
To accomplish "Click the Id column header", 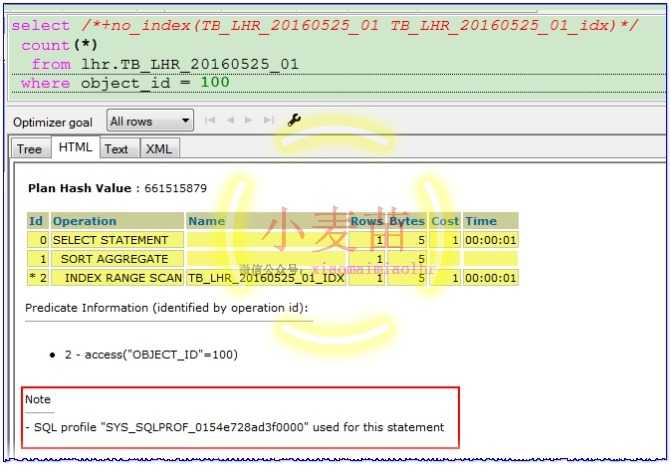I will pos(38,221).
